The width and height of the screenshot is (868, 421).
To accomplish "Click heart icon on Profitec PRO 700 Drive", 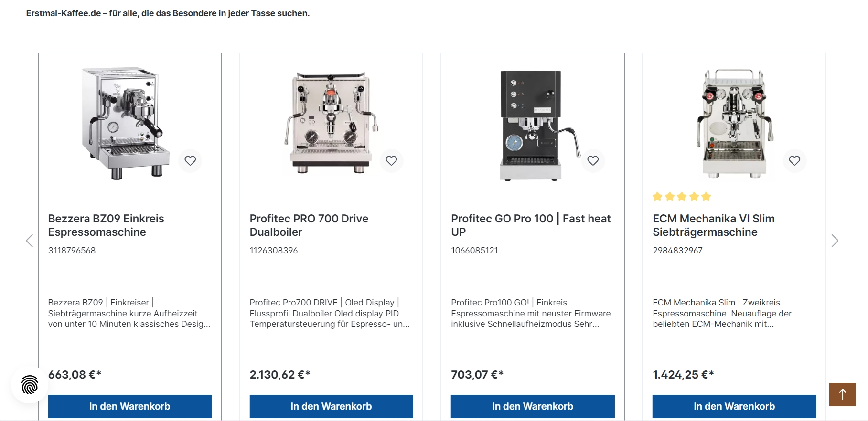I will (x=391, y=161).
